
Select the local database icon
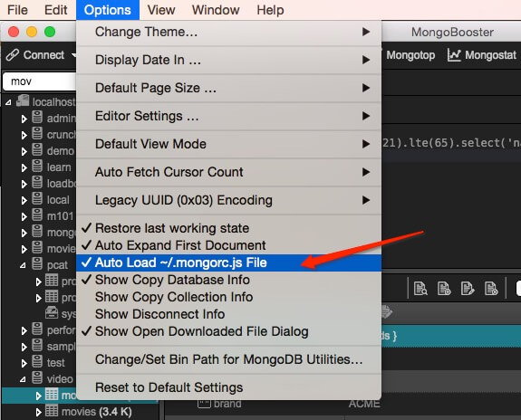(37, 198)
